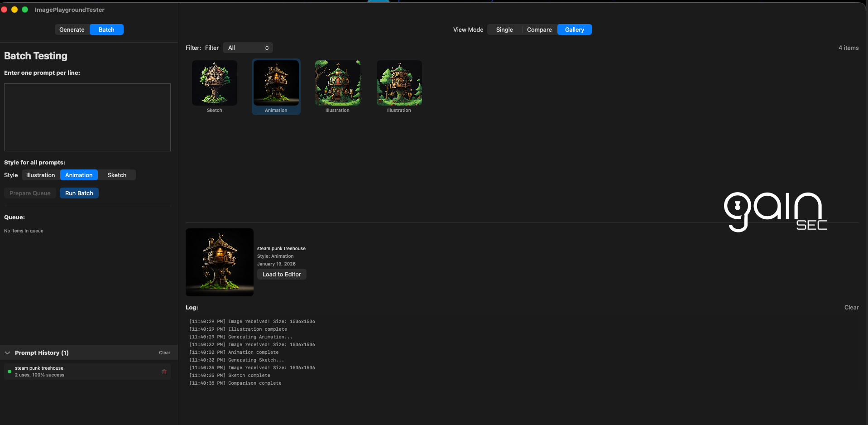868x425 pixels.
Task: Switch to the Generate tab
Action: [x=72, y=29]
